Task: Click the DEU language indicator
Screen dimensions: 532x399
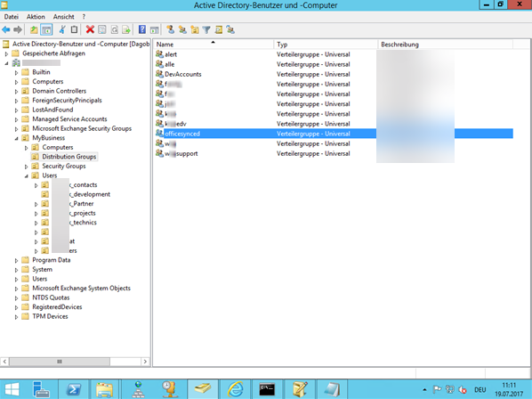Action: [x=480, y=390]
